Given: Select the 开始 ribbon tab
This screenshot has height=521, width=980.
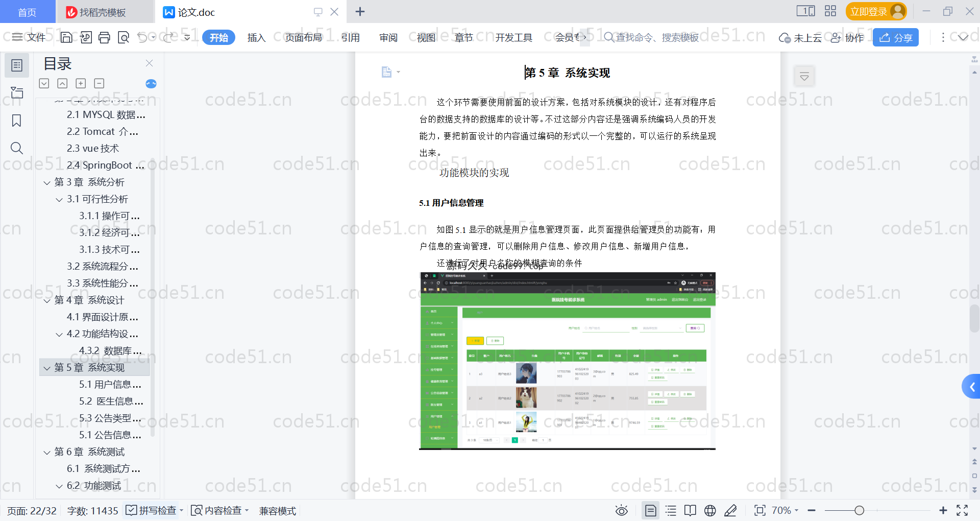Looking at the screenshot, I should [218, 37].
